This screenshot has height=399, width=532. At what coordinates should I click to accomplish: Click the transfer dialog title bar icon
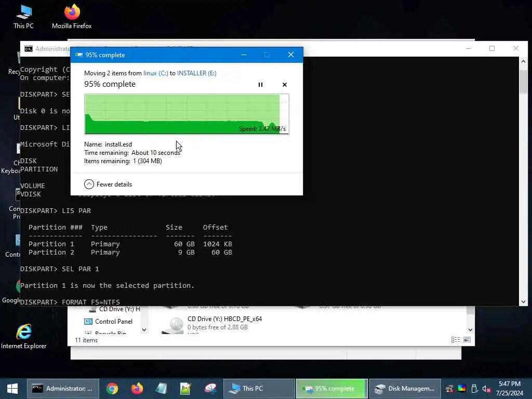(79, 55)
